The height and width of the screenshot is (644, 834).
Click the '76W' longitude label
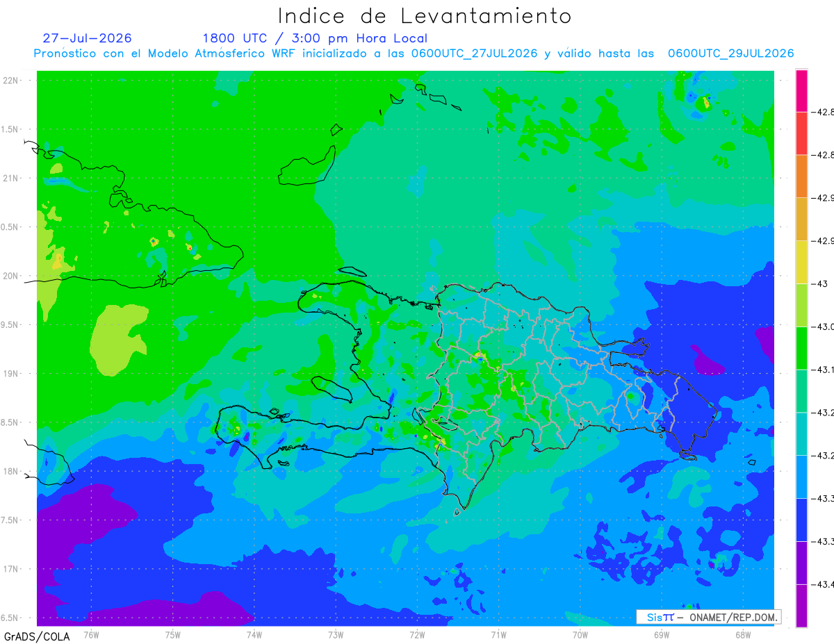coord(91,634)
